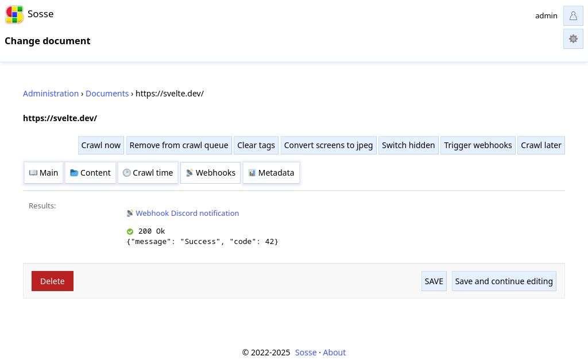The image size is (588, 364).
Task: Open the About footer link
Action: pos(334,353)
